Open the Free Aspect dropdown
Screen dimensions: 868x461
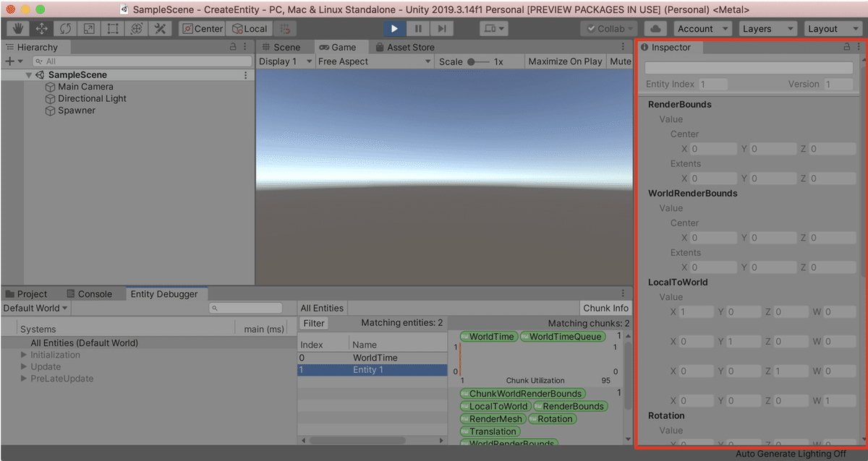tap(375, 61)
